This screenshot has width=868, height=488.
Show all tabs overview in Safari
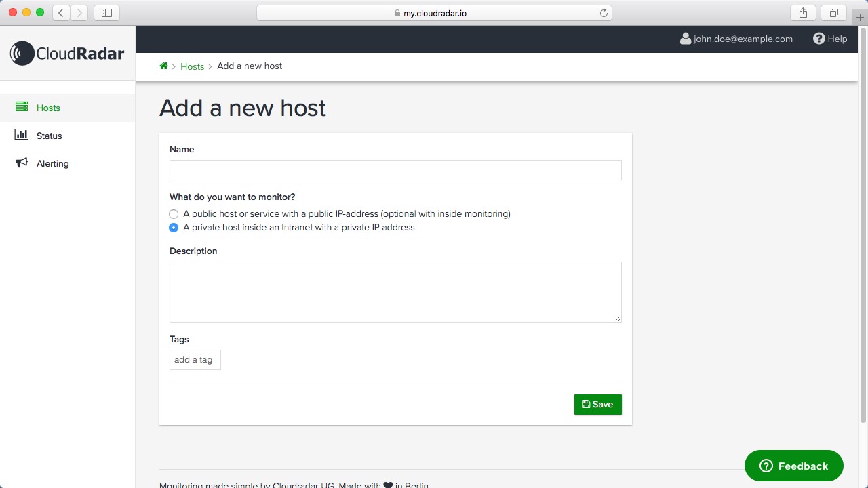click(x=833, y=13)
